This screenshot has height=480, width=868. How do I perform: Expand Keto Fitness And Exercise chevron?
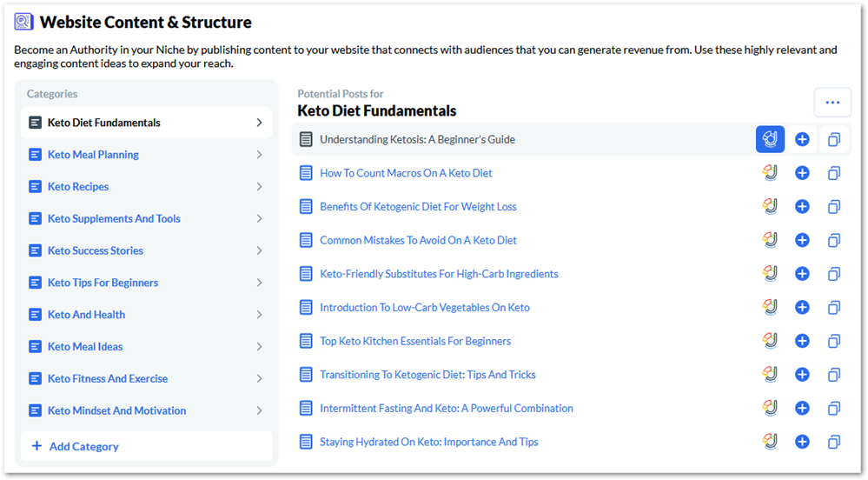(259, 378)
